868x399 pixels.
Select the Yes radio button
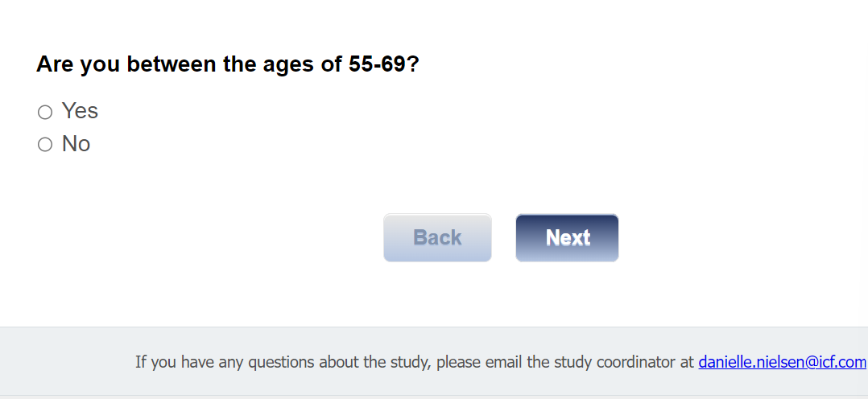(x=45, y=112)
